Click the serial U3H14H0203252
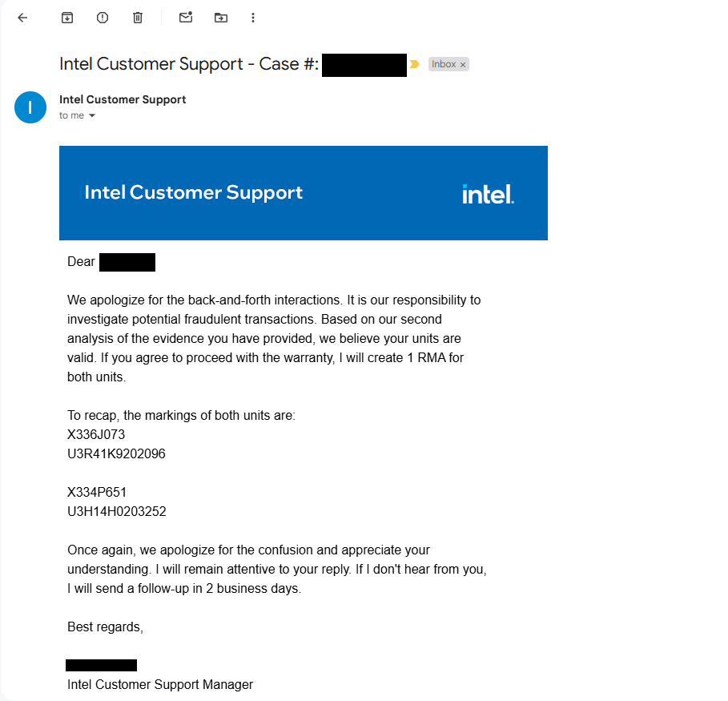The image size is (728, 701). click(x=117, y=511)
